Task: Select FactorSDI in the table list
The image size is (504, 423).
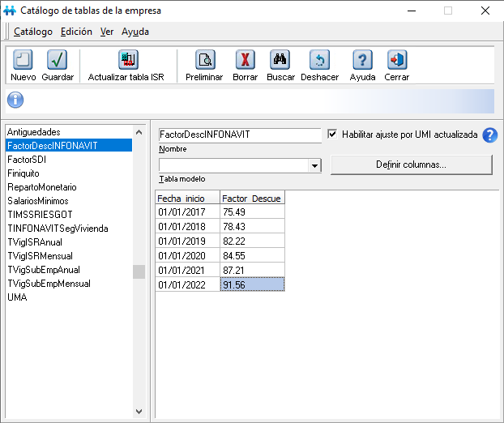Action: coord(69,160)
